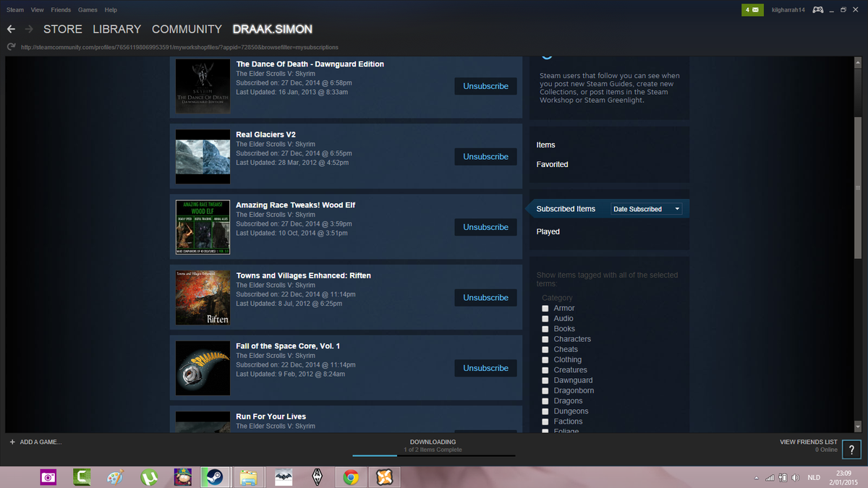Open File Explorer from the taskbar
The width and height of the screenshot is (868, 488).
click(x=249, y=477)
